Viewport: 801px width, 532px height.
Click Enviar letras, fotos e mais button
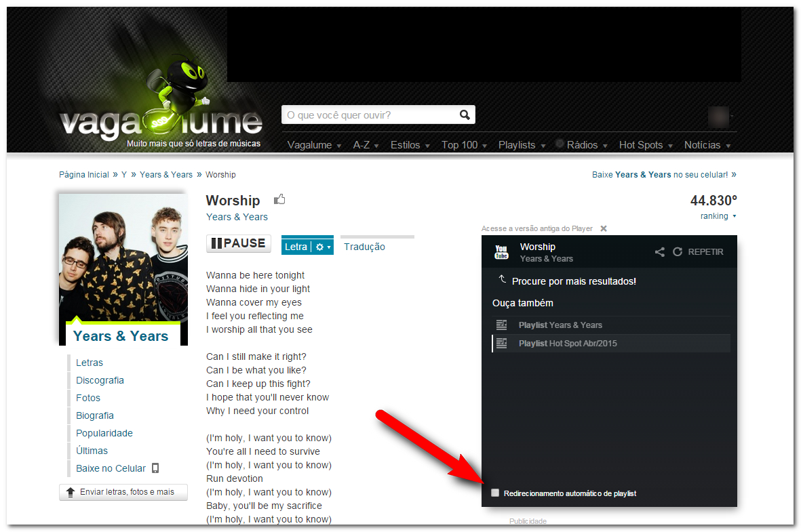coord(123,492)
